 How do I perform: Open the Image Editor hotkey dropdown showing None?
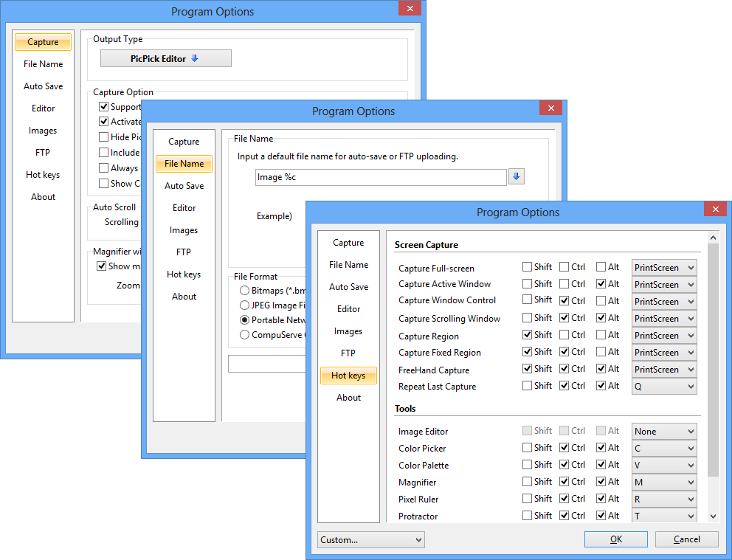click(x=663, y=431)
